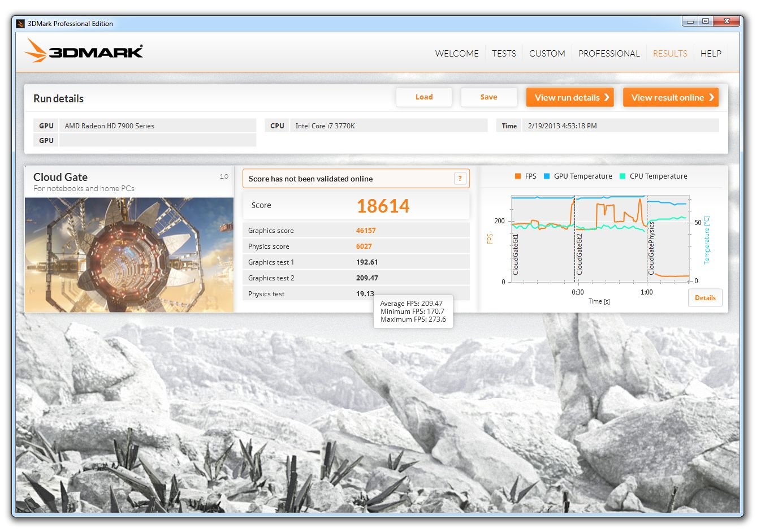Click the orange FPS legend swatch

point(518,176)
